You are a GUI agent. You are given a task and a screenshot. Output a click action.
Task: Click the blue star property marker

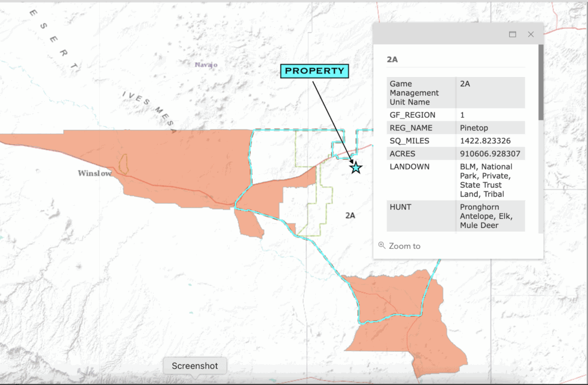click(356, 168)
